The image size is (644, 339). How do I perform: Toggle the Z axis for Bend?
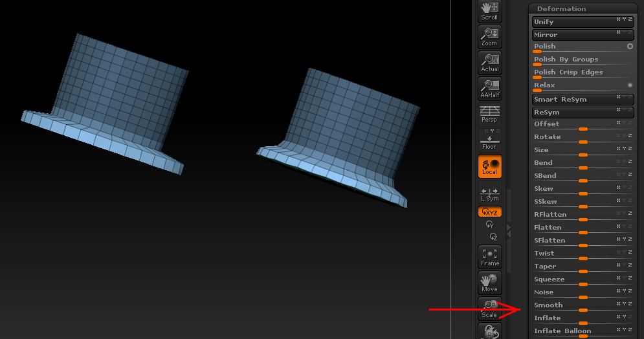pyautogui.click(x=630, y=161)
